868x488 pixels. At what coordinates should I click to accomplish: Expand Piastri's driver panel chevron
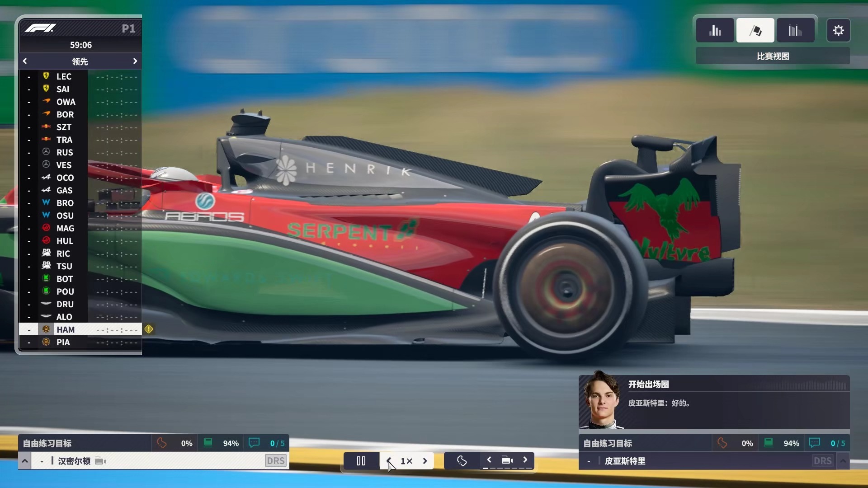(843, 461)
